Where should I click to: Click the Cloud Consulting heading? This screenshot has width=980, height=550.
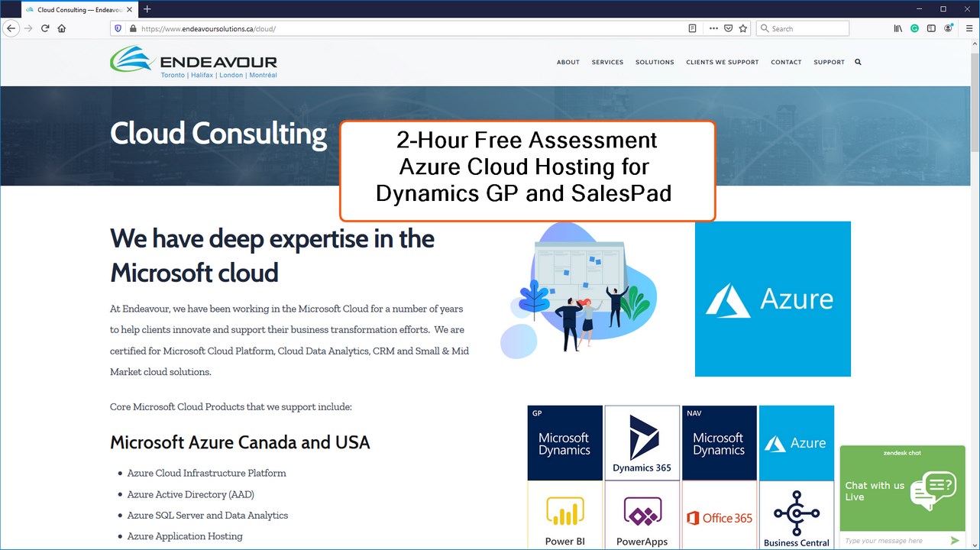coord(218,134)
